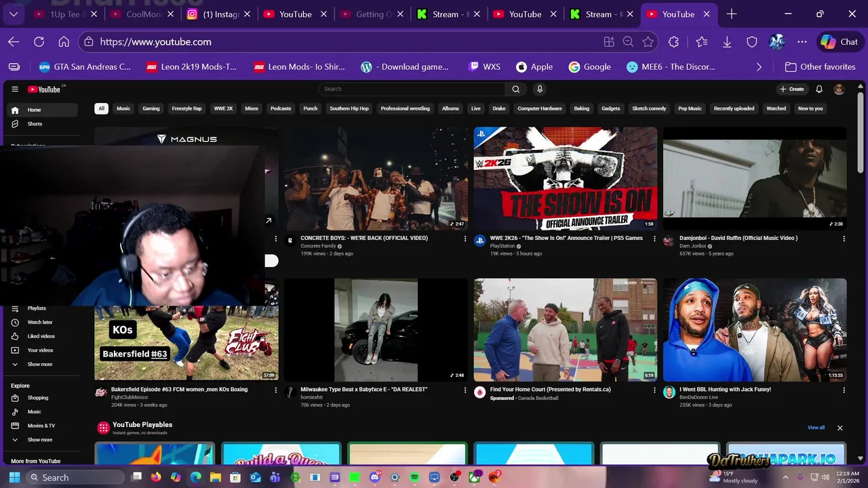The width and height of the screenshot is (868, 488).
Task: Select the Professional wrestling filter chip
Action: [x=406, y=108]
